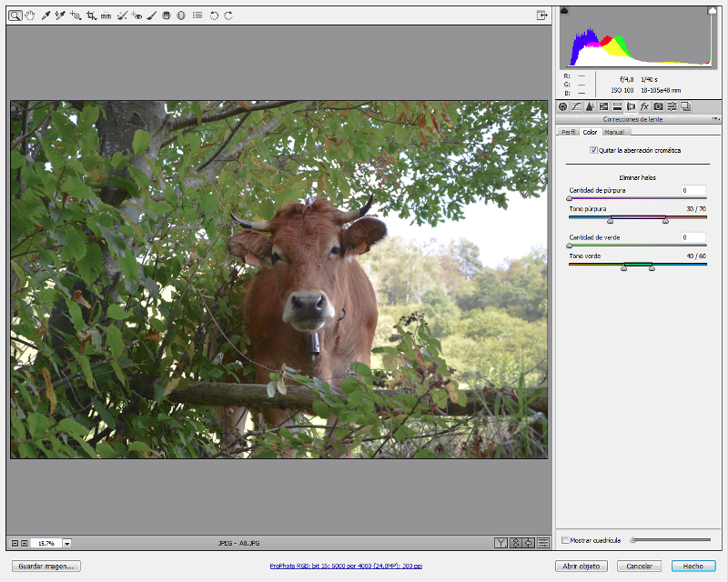The image size is (728, 582).
Task: Open the Basic panel tab icon
Action: click(x=562, y=106)
